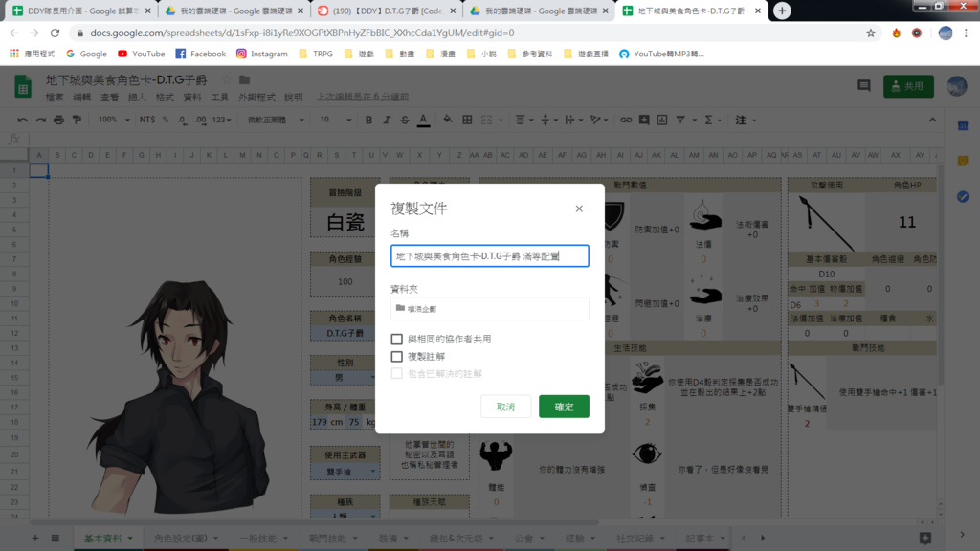The image size is (980, 551).
Task: Toggle bold formatting
Action: [368, 120]
